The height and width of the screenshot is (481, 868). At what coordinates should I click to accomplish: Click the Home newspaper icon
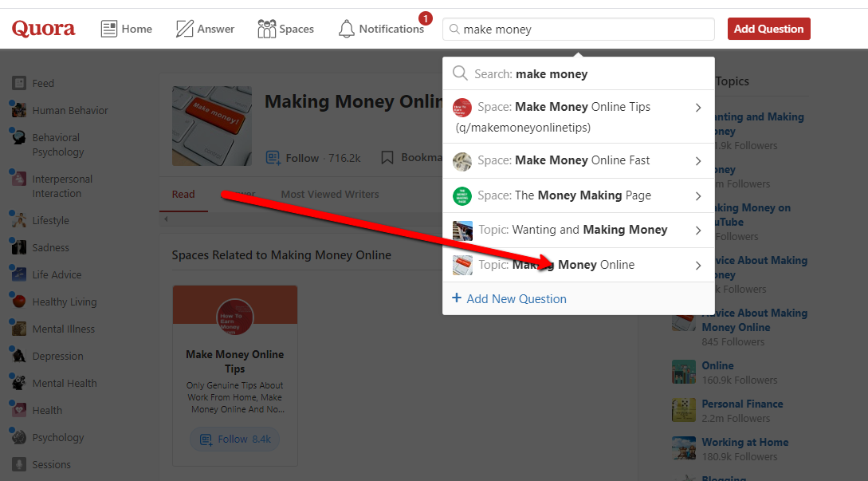[x=109, y=29]
